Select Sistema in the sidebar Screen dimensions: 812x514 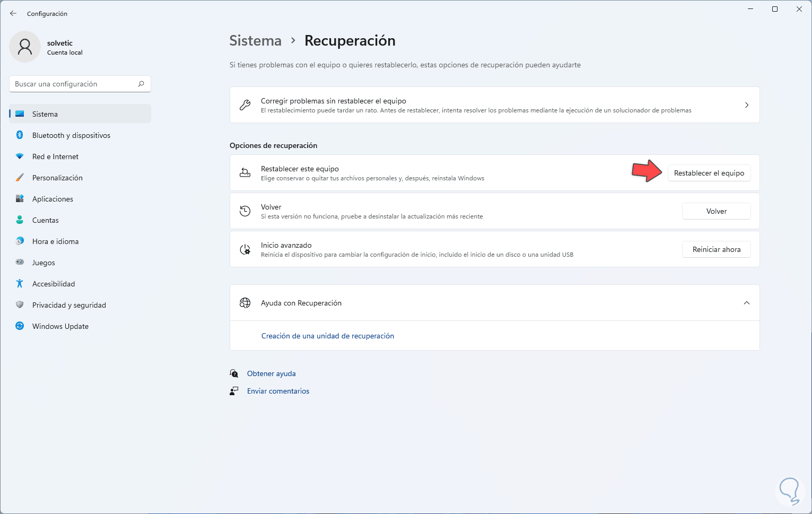[80, 114]
